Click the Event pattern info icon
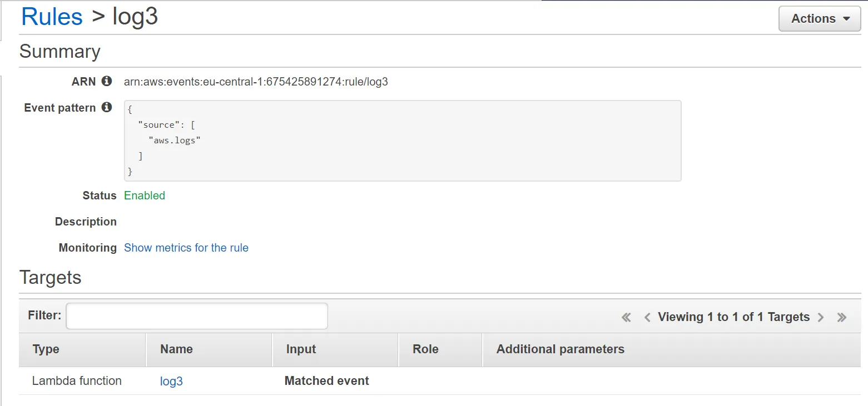 [x=107, y=107]
